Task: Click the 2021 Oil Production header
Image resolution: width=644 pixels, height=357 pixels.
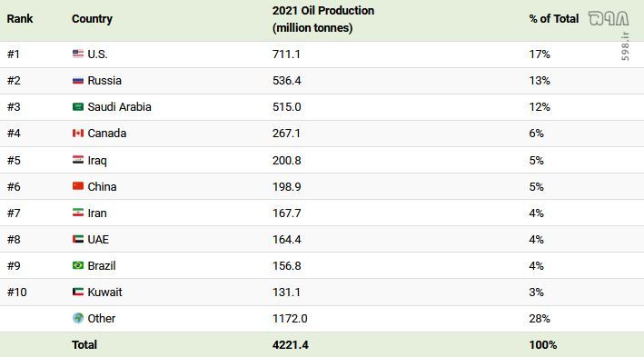Action: coord(323,19)
